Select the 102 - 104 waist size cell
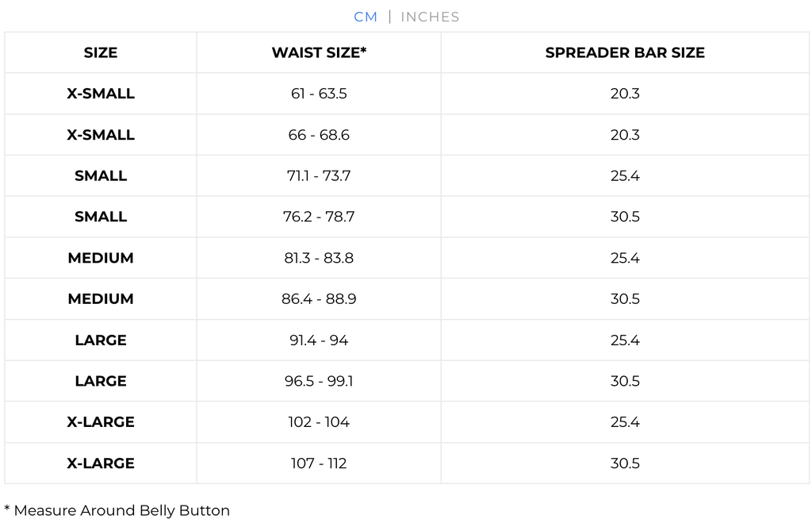This screenshot has width=812, height=527. [x=319, y=422]
